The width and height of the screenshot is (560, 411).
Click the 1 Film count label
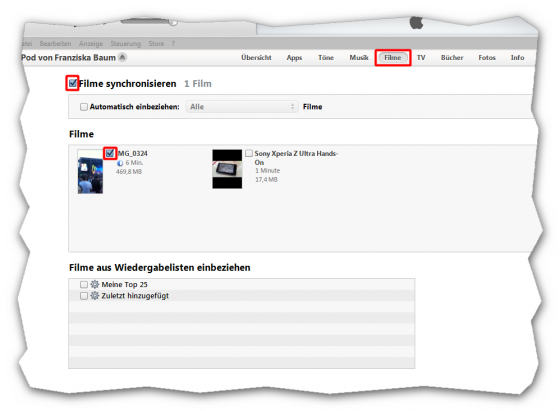(198, 84)
